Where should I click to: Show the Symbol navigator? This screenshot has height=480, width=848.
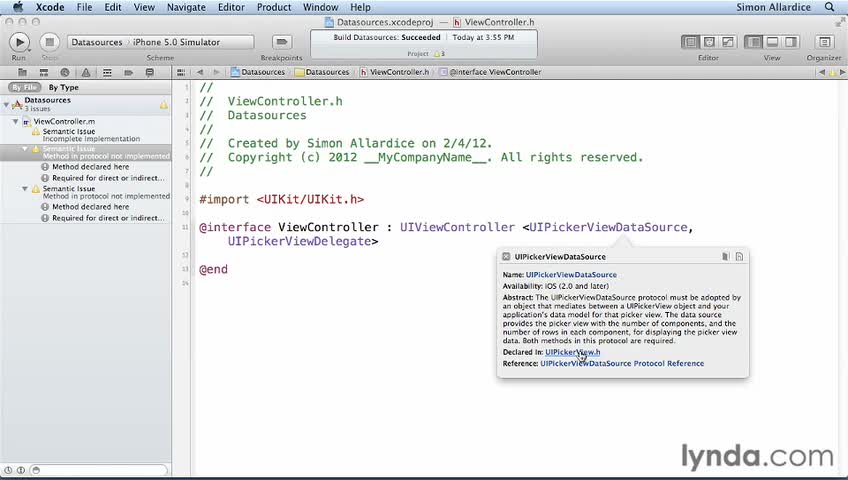44,72
